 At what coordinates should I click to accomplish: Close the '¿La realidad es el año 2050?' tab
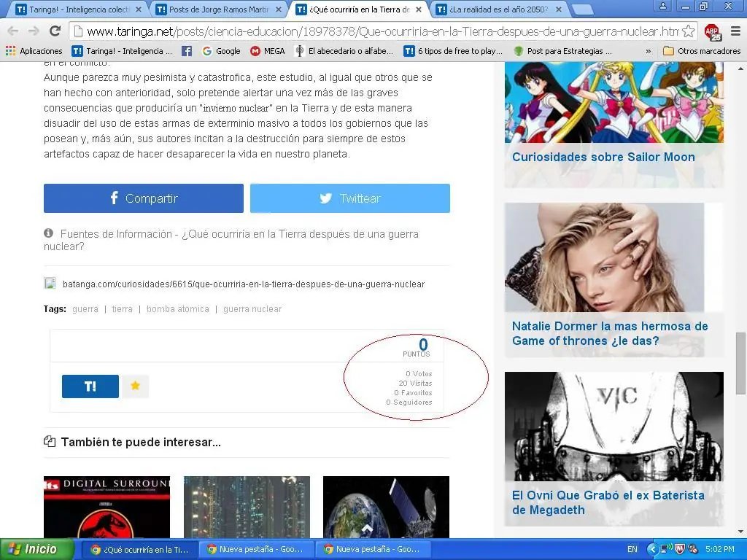point(559,9)
